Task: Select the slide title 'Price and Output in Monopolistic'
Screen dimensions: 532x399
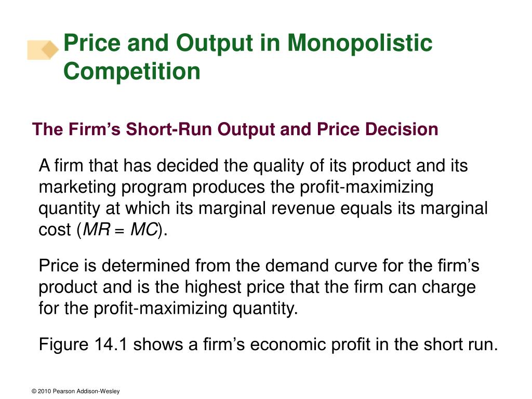Action: [x=248, y=43]
